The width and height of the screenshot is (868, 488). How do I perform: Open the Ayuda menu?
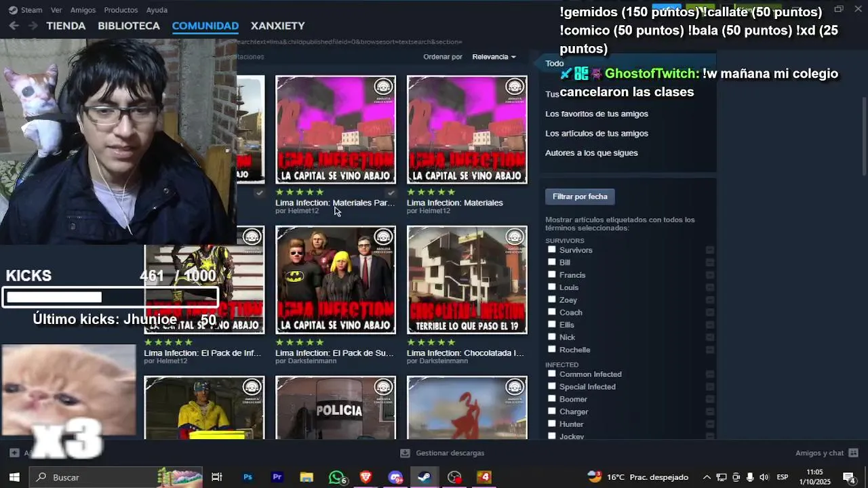tap(157, 10)
